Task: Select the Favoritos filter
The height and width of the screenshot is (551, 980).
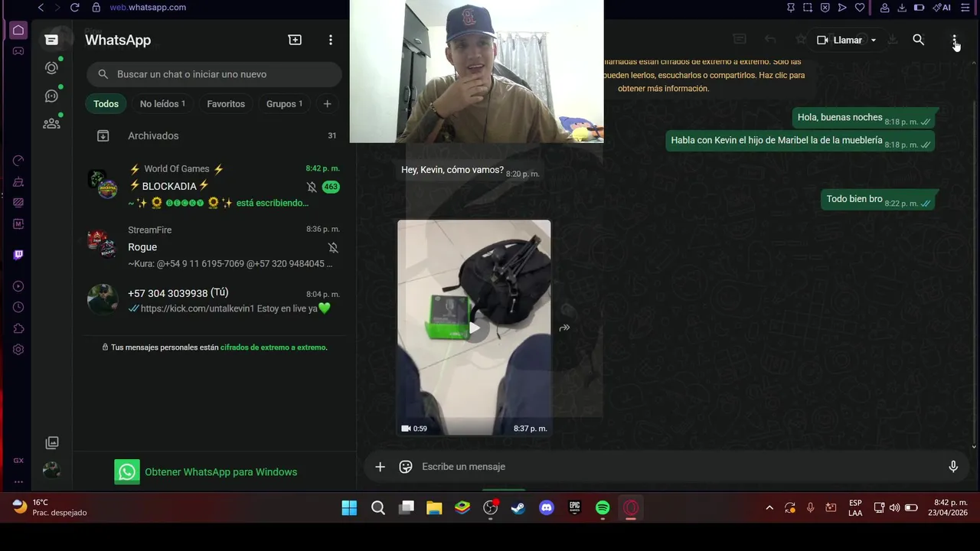Action: tap(226, 104)
